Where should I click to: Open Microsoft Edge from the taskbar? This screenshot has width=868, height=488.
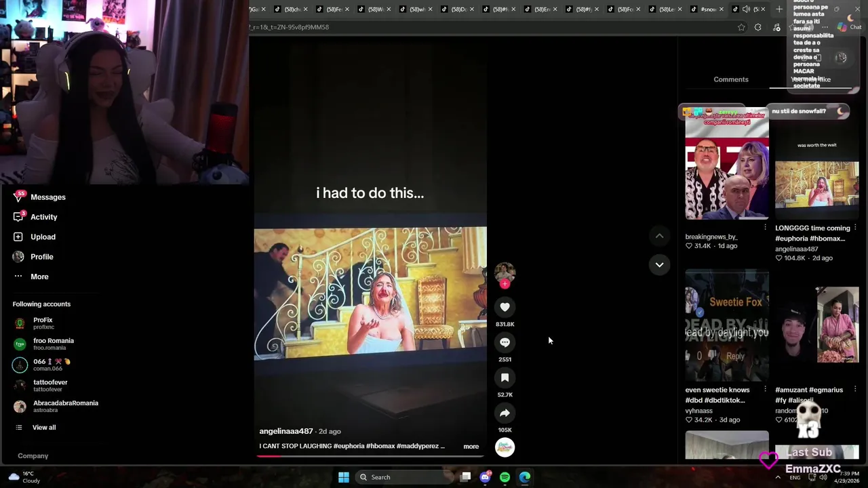click(x=525, y=477)
